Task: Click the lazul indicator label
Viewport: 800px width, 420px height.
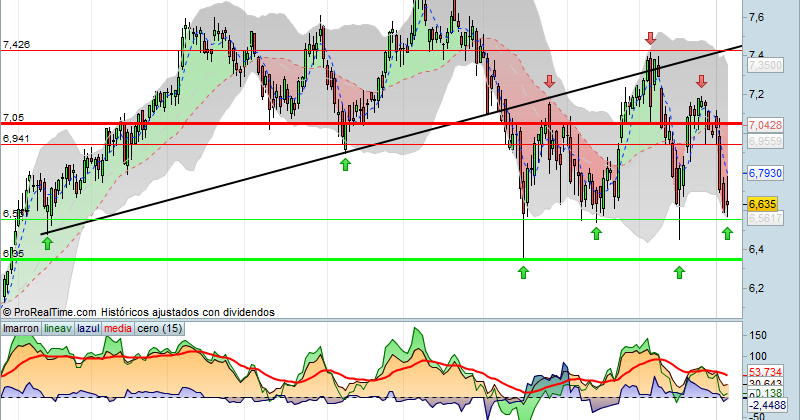Action: pos(88,329)
